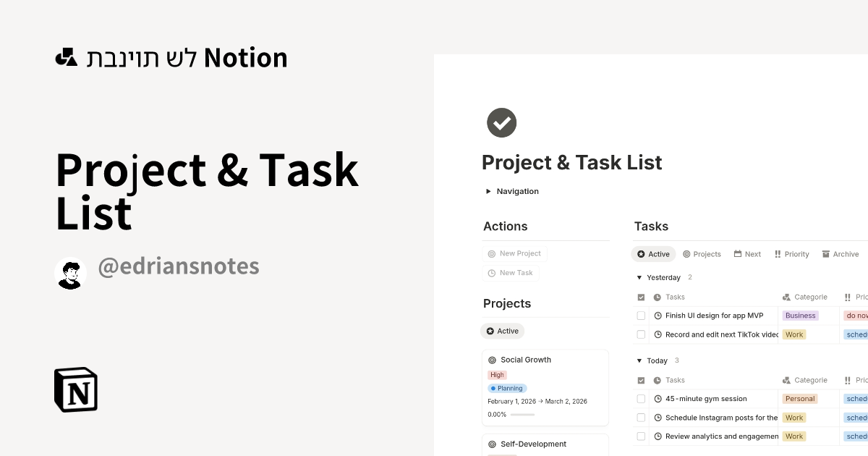Click the calendar icon beside Next
The image size is (868, 456).
click(x=736, y=253)
